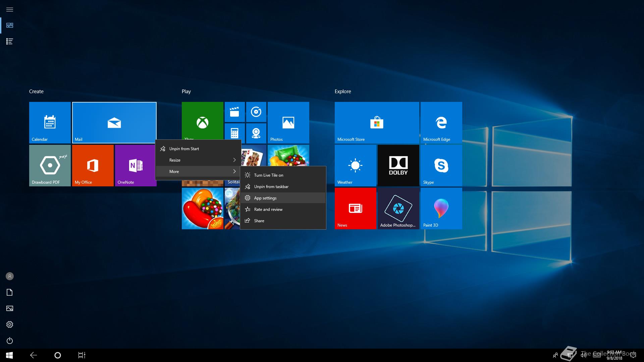Open the Dolby tile

(x=398, y=166)
